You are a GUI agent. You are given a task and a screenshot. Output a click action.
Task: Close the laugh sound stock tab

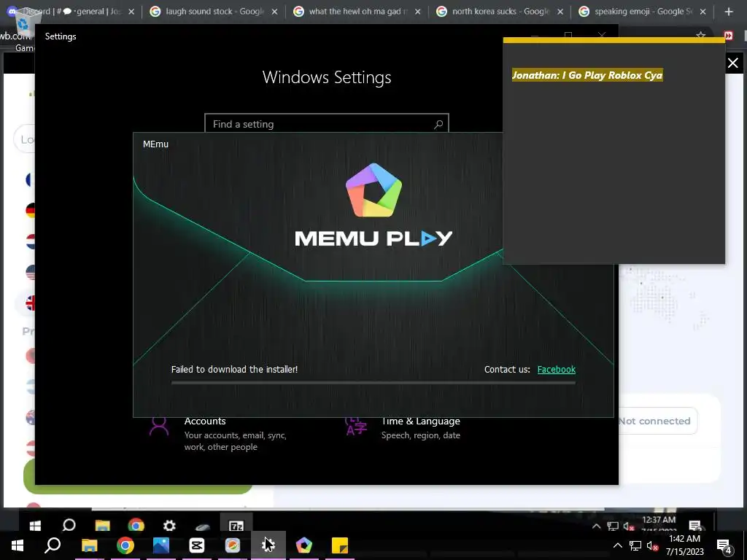point(274,12)
